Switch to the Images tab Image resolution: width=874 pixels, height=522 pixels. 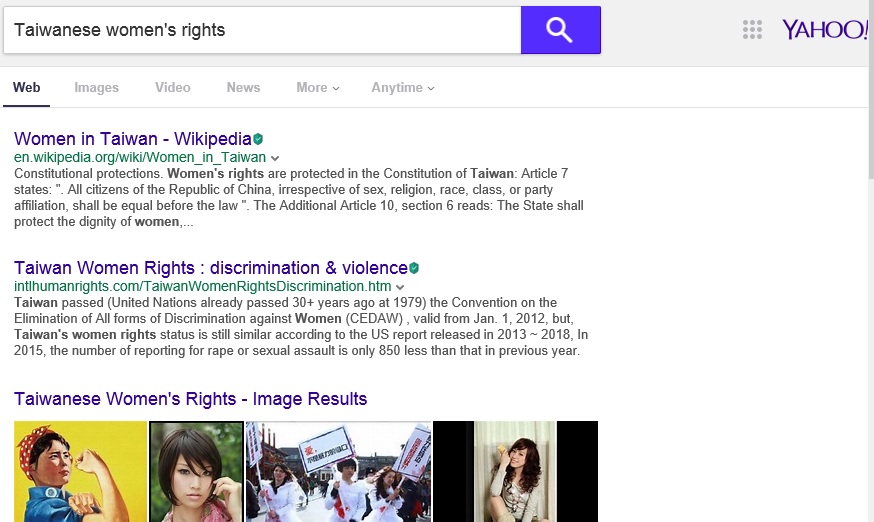pos(96,88)
